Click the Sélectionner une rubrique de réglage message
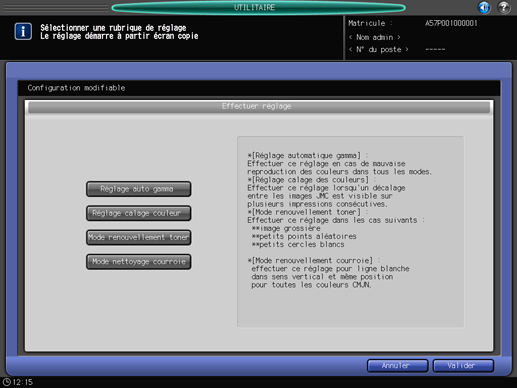 coord(113,28)
